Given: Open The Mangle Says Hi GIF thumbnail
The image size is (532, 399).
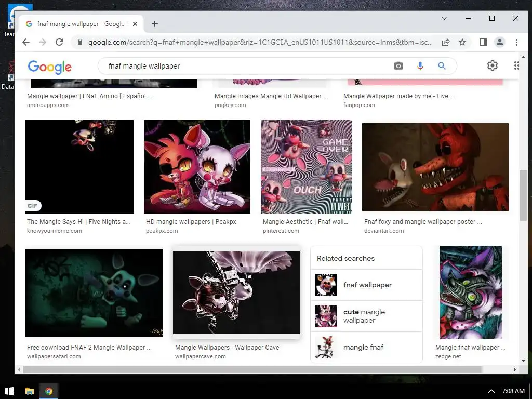Looking at the screenshot, I should [79, 167].
